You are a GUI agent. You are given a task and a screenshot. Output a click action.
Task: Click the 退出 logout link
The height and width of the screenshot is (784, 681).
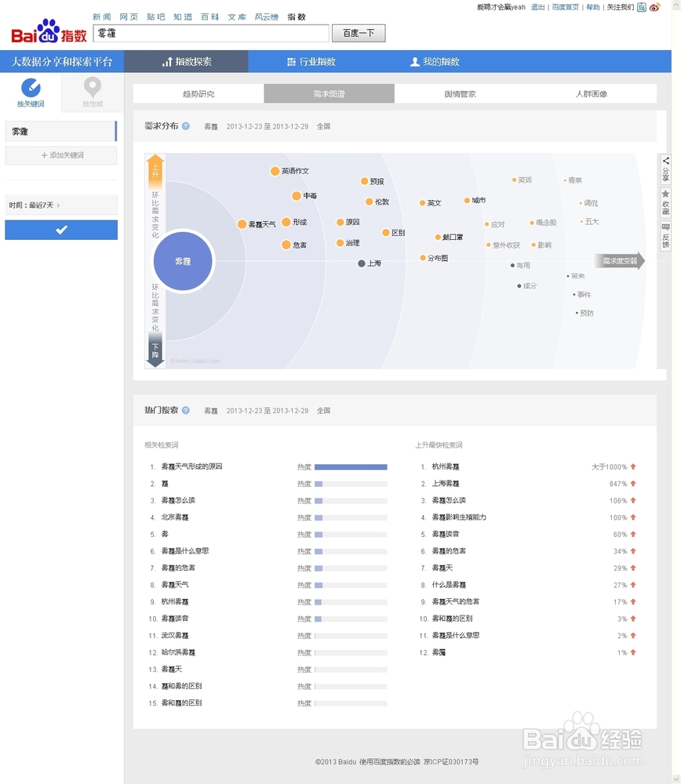point(537,7)
